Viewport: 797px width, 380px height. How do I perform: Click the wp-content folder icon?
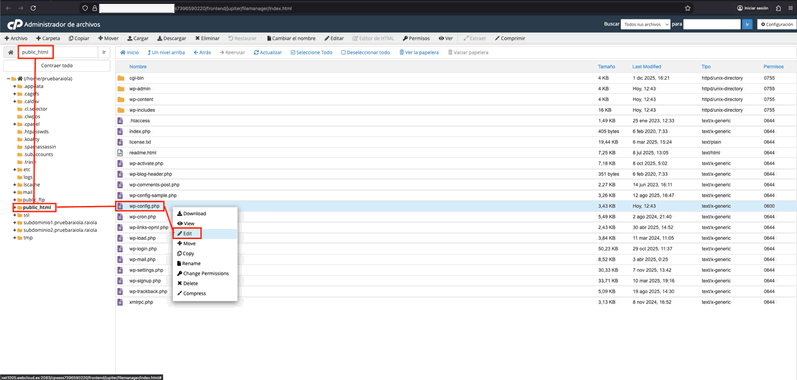(120, 99)
